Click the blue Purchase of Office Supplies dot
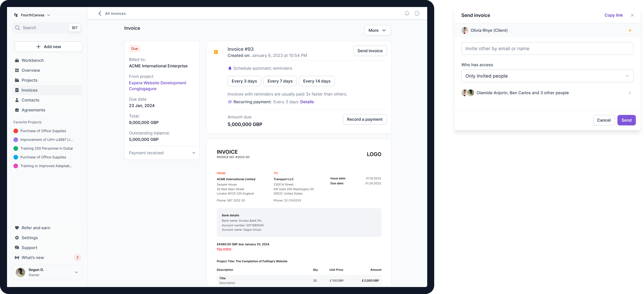This screenshot has width=644, height=294. [16, 157]
